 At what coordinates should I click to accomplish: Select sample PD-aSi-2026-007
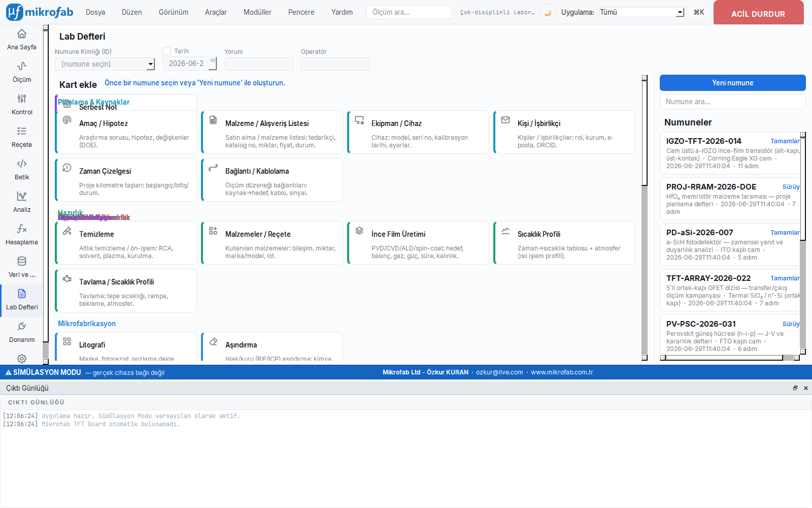click(730, 245)
